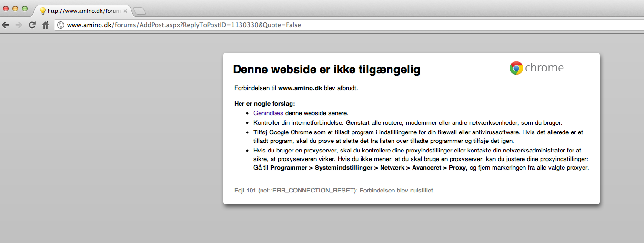Go back to the previous page
Image resolution: width=644 pixels, height=243 pixels.
point(6,25)
